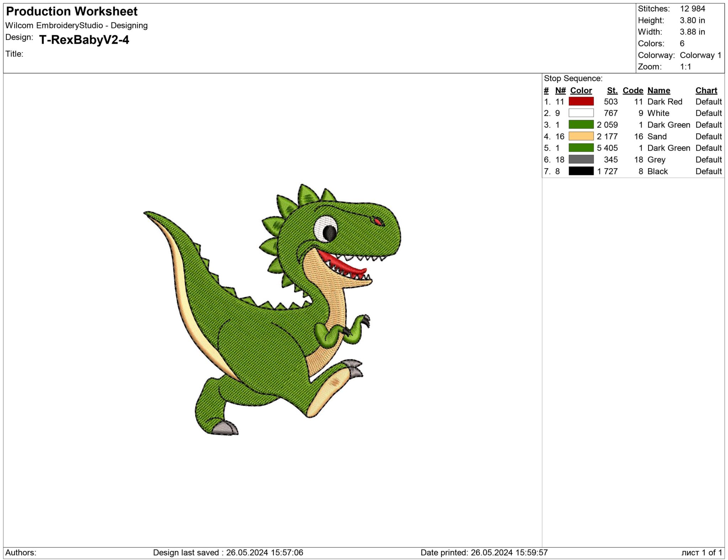The image size is (728, 560).
Task: Click the Dark Green swatch in row 3
Action: tap(581, 124)
